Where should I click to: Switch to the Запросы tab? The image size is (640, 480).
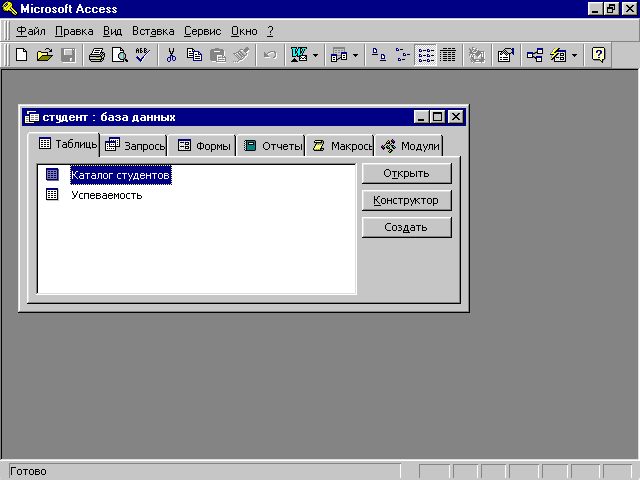134,146
